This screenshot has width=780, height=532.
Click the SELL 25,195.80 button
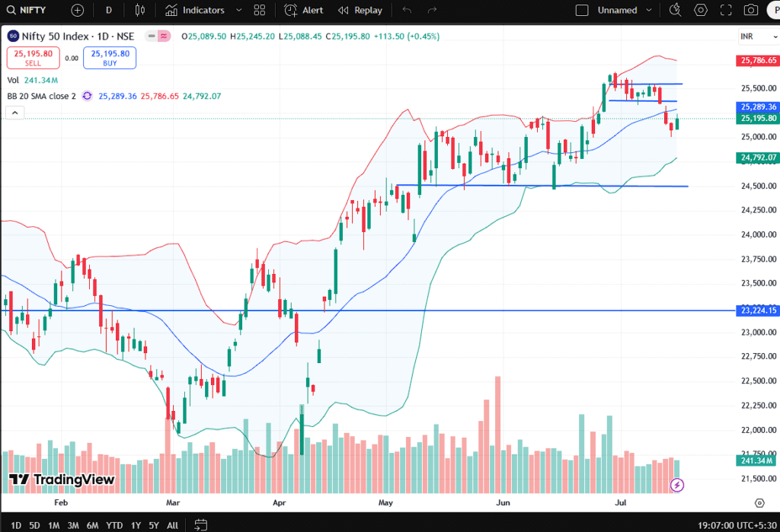tap(34, 58)
